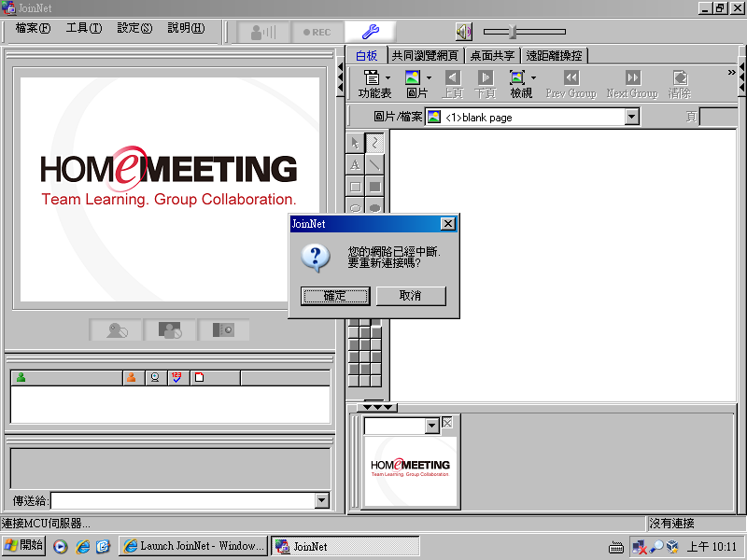
Task: Select the filled rectangle tool
Action: [x=375, y=187]
